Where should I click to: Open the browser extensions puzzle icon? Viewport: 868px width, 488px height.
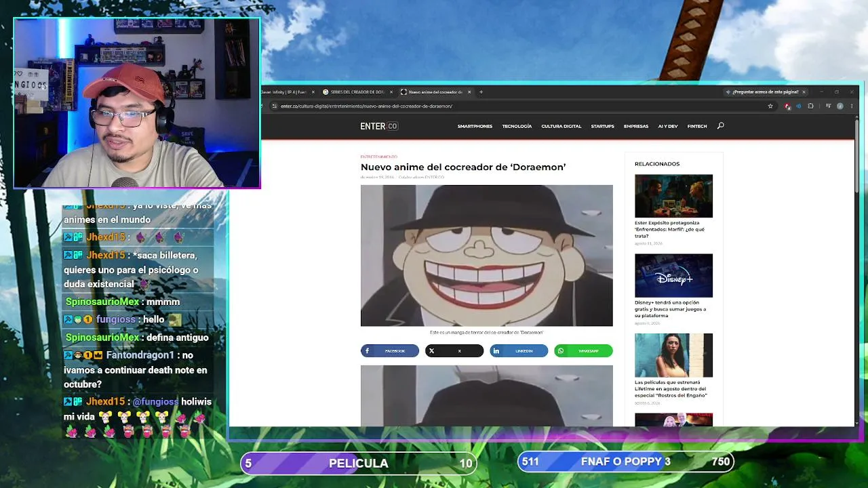point(810,106)
